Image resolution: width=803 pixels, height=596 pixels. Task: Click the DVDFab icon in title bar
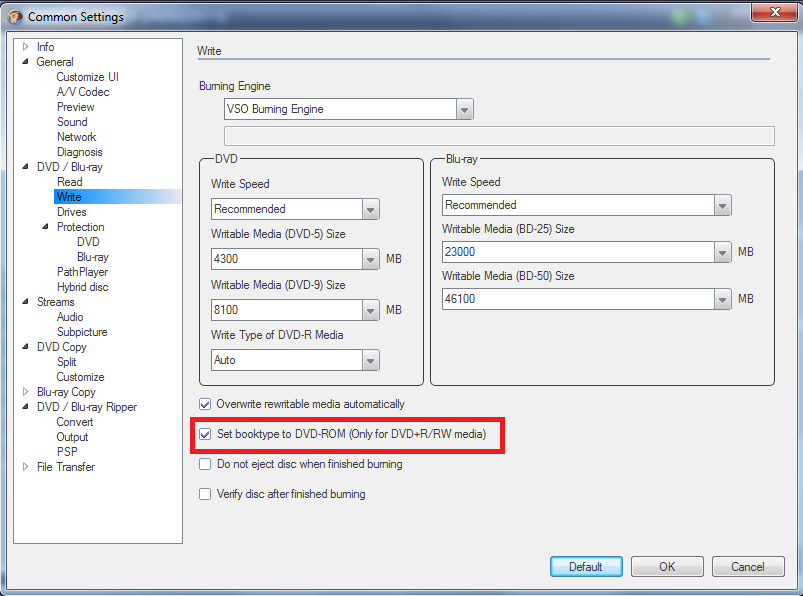point(15,17)
